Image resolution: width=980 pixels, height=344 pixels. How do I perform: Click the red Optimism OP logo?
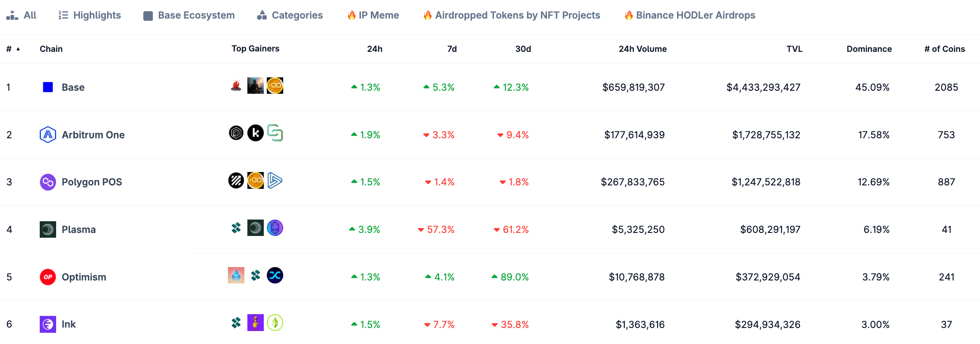coord(48,277)
